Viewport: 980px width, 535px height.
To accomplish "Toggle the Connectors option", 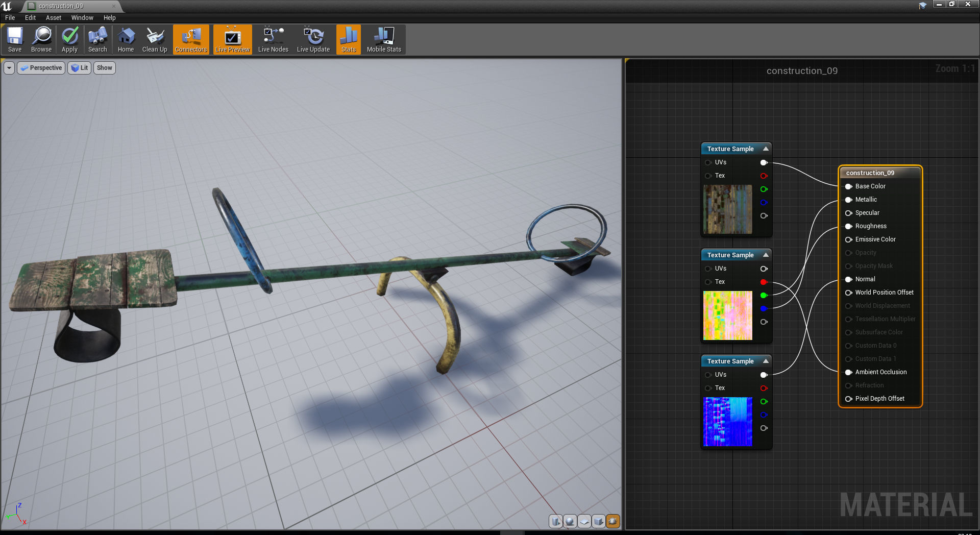I will click(191, 40).
